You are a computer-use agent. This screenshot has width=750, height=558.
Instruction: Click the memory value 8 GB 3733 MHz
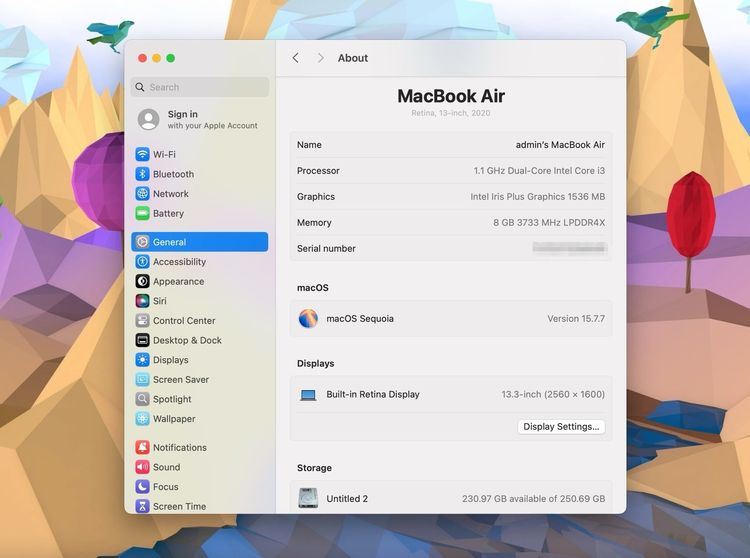coord(549,222)
